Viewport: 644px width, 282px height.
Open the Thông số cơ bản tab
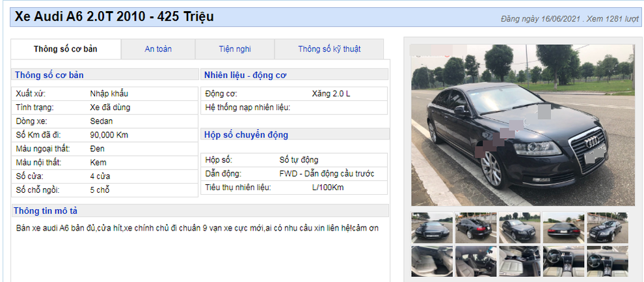66,49
